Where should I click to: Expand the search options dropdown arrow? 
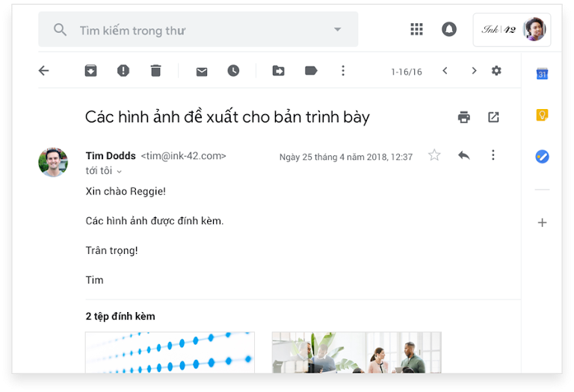pyautogui.click(x=337, y=30)
